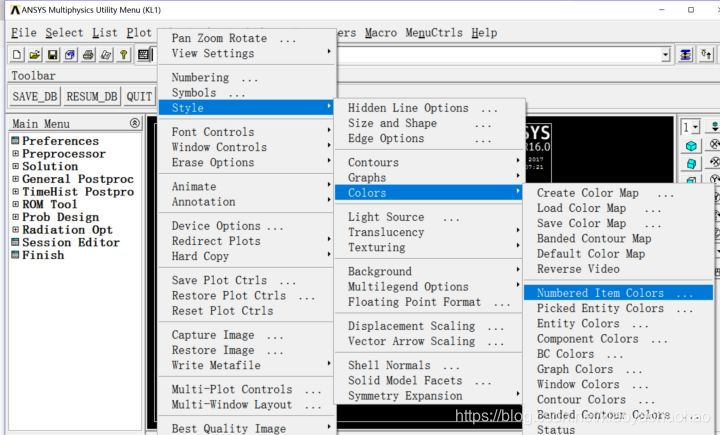Click the Pan-Zoom-Rotate toolbar icon
Viewport: 720px width, 435px height.
click(70, 55)
